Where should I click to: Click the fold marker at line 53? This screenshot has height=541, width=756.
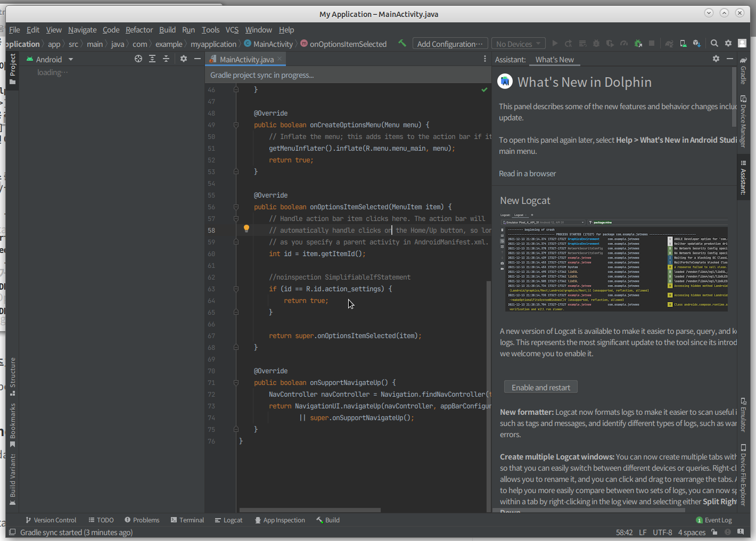[x=236, y=172]
